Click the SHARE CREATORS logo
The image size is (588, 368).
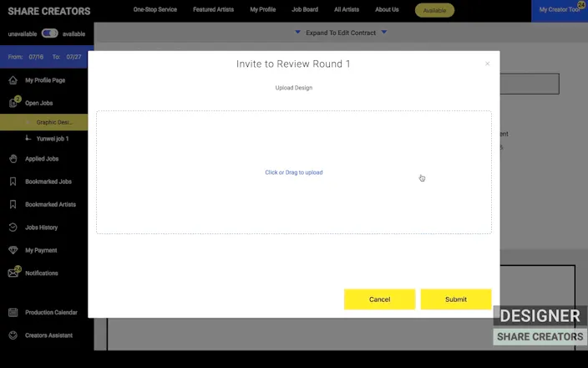49,11
